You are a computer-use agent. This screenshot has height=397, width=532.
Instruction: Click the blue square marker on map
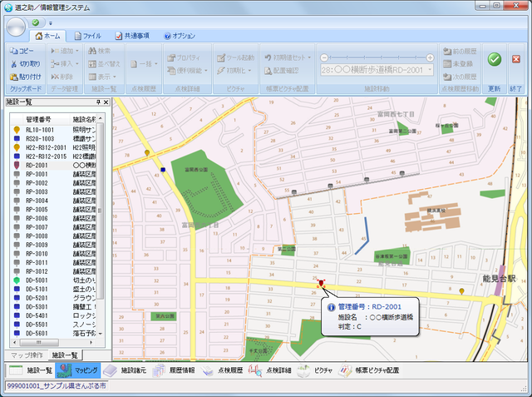(x=163, y=170)
